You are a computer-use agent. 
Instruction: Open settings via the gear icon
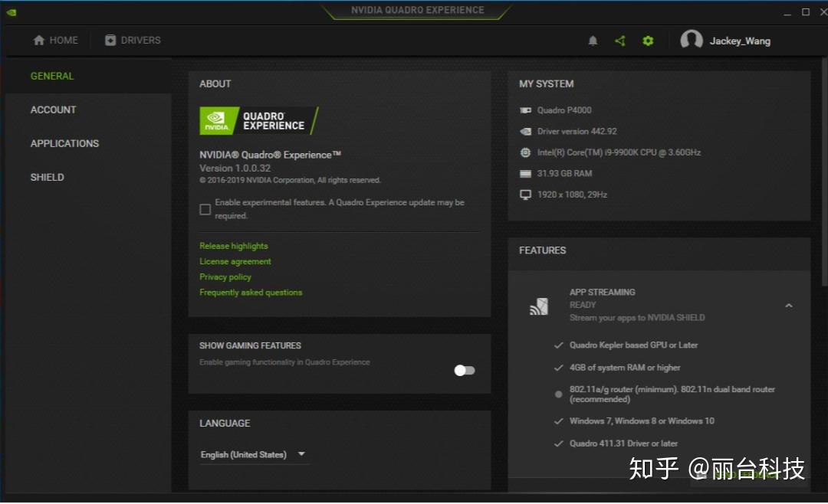(x=648, y=41)
